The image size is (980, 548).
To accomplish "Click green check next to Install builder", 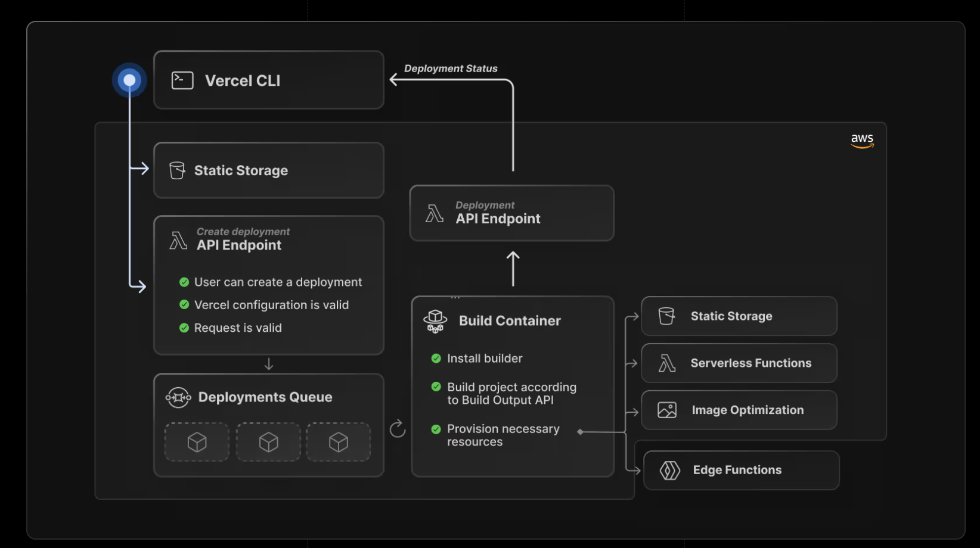I will [436, 358].
